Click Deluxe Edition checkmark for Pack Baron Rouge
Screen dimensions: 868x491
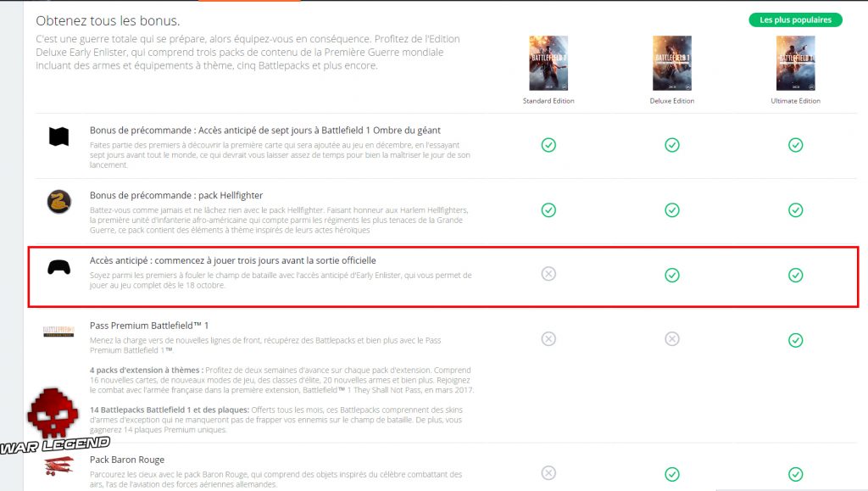click(x=672, y=473)
